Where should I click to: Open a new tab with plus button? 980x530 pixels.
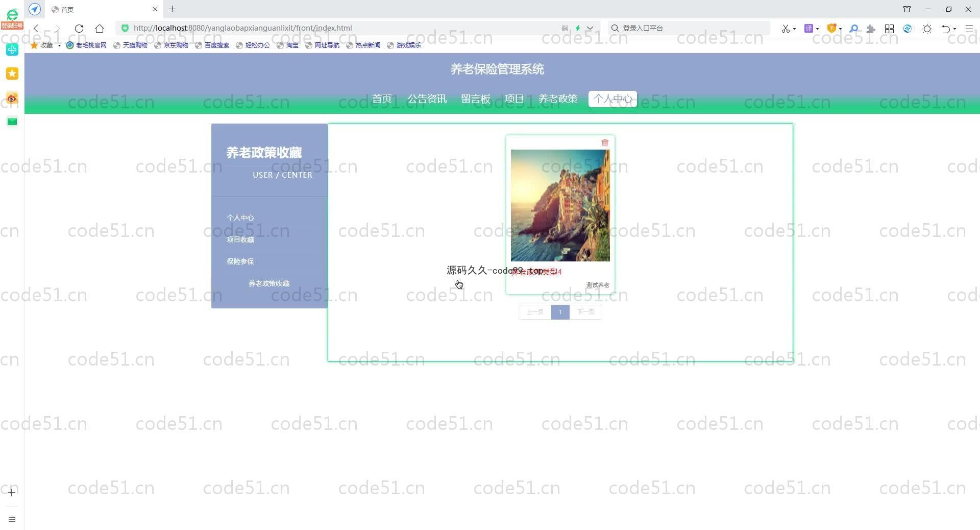(x=172, y=9)
